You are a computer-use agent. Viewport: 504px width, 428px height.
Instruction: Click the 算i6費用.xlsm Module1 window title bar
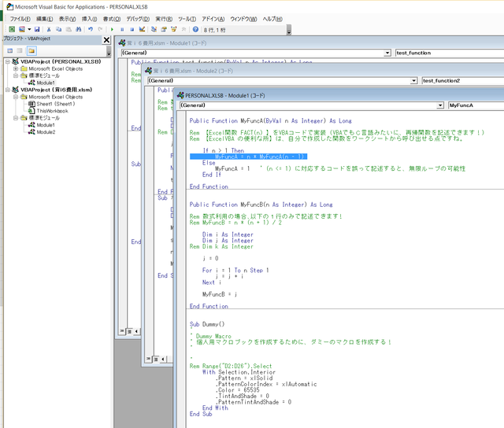[311, 43]
